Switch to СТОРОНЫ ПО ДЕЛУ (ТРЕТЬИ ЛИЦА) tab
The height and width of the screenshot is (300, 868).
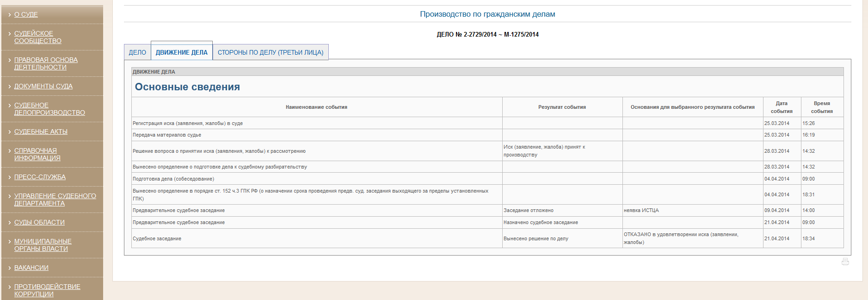(271, 52)
